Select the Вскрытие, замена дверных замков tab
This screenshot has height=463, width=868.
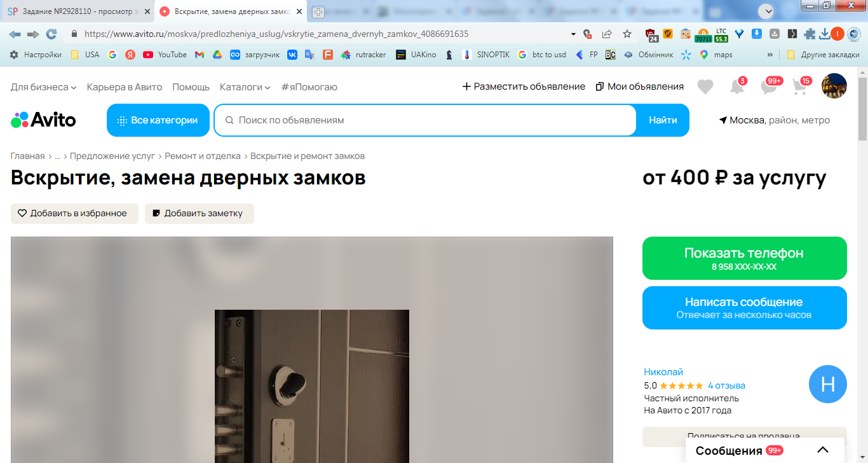[231, 11]
